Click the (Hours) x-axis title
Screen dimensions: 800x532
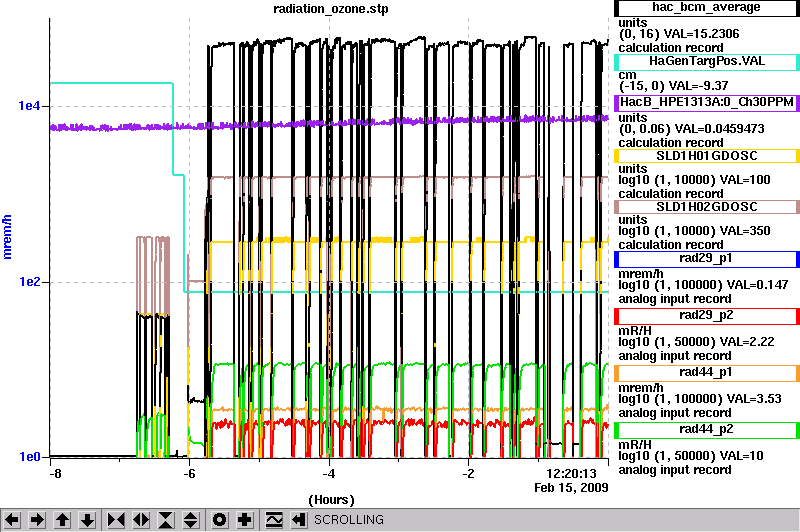(x=331, y=500)
